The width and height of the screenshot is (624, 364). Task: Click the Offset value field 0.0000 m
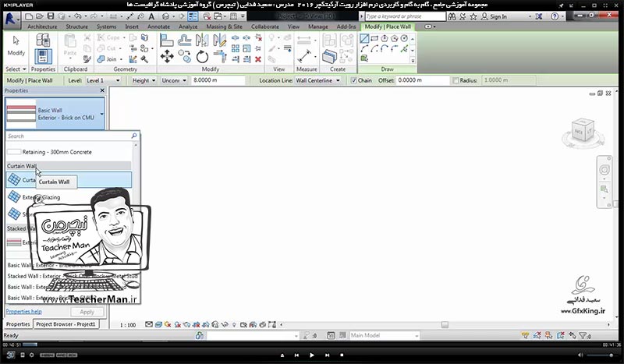pyautogui.click(x=422, y=80)
